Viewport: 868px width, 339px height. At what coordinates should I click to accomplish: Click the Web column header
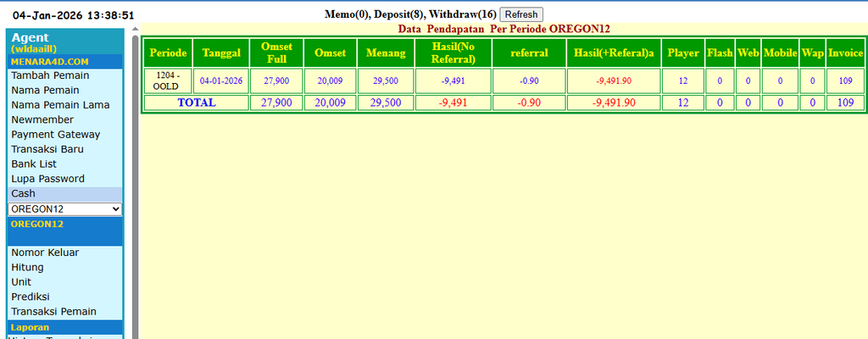[x=748, y=53]
